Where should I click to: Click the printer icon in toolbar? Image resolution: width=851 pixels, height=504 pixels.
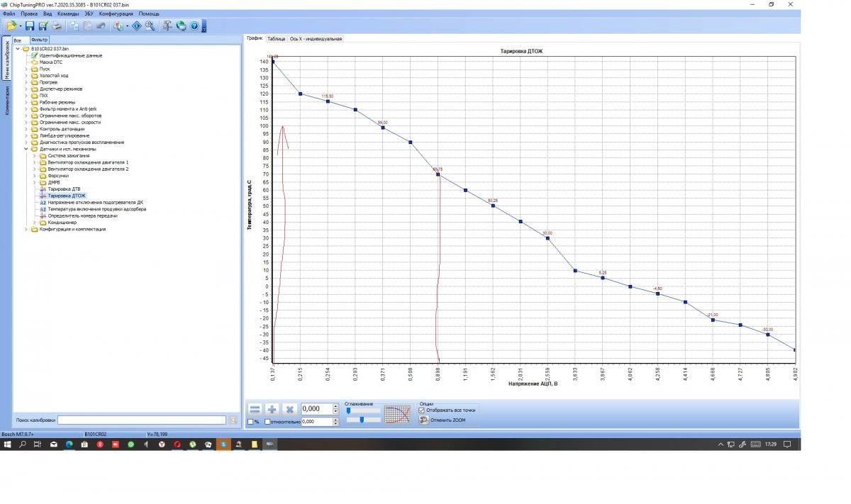[x=56, y=26]
